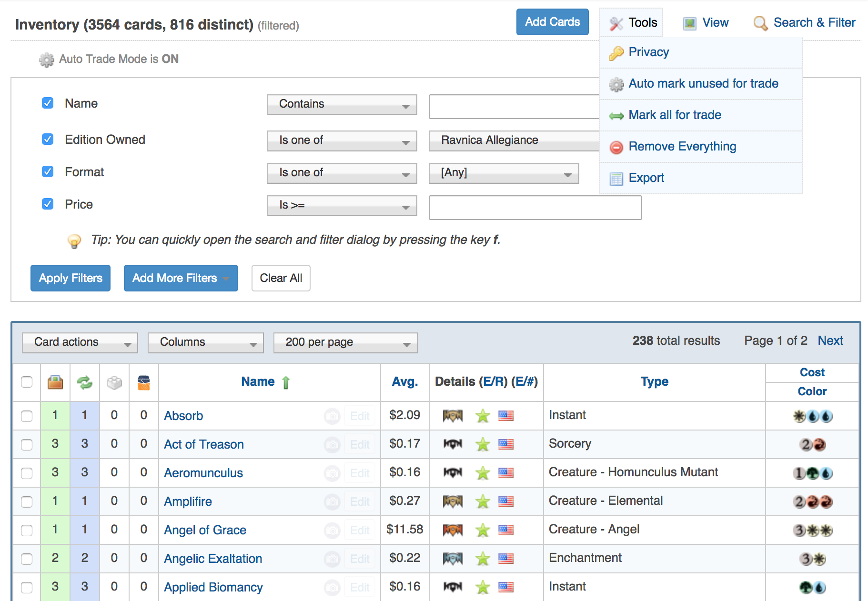868x601 pixels.
Task: Toggle the Price filter checkbox
Action: [x=48, y=204]
